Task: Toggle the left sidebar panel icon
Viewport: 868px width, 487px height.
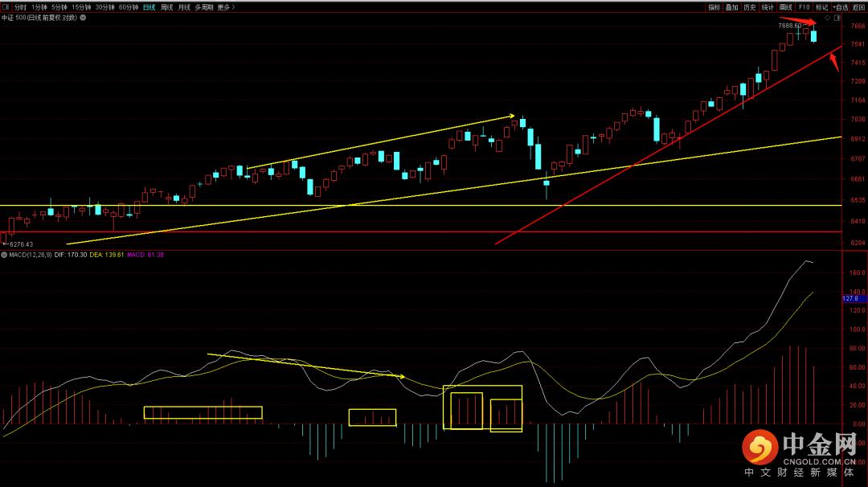Action: pyautogui.click(x=6, y=7)
